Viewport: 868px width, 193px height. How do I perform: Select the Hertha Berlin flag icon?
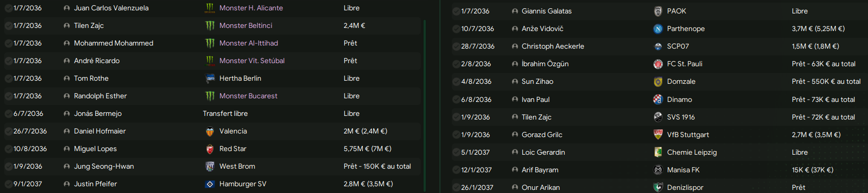(210, 79)
